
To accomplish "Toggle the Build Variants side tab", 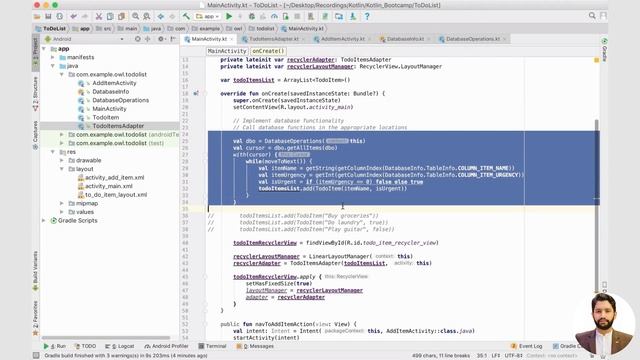I will point(36,270).
